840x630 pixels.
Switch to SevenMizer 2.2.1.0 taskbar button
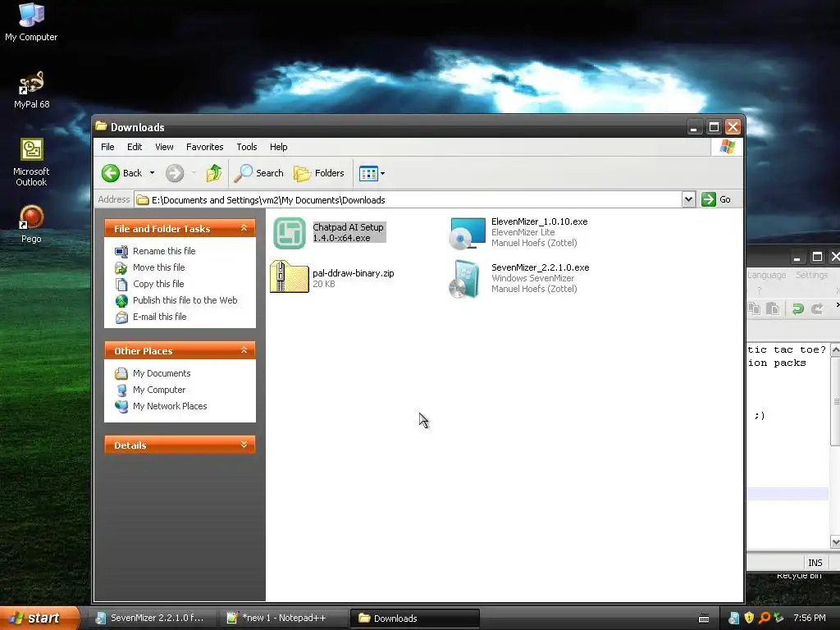click(x=152, y=618)
